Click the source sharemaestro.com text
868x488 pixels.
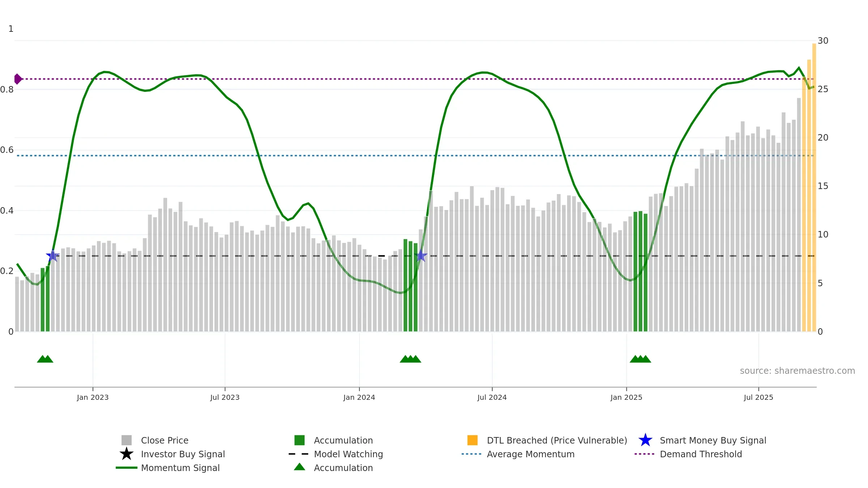(x=797, y=371)
